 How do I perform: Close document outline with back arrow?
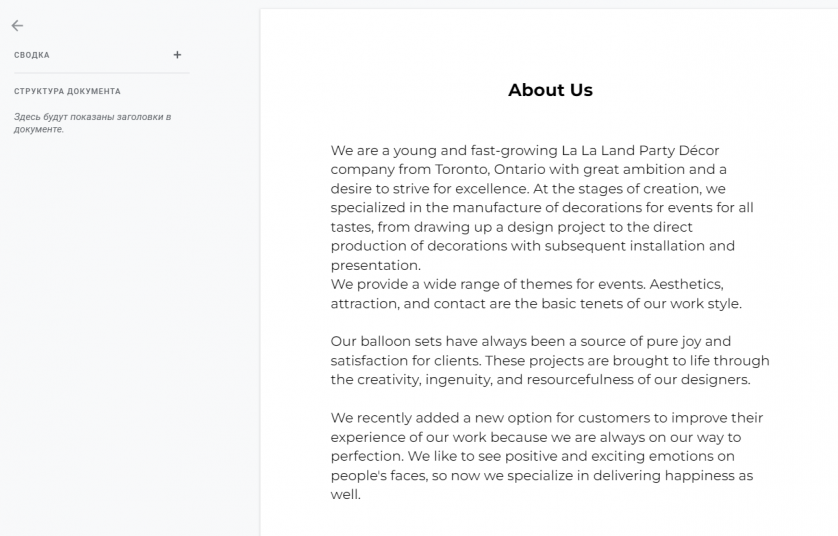coord(17,26)
